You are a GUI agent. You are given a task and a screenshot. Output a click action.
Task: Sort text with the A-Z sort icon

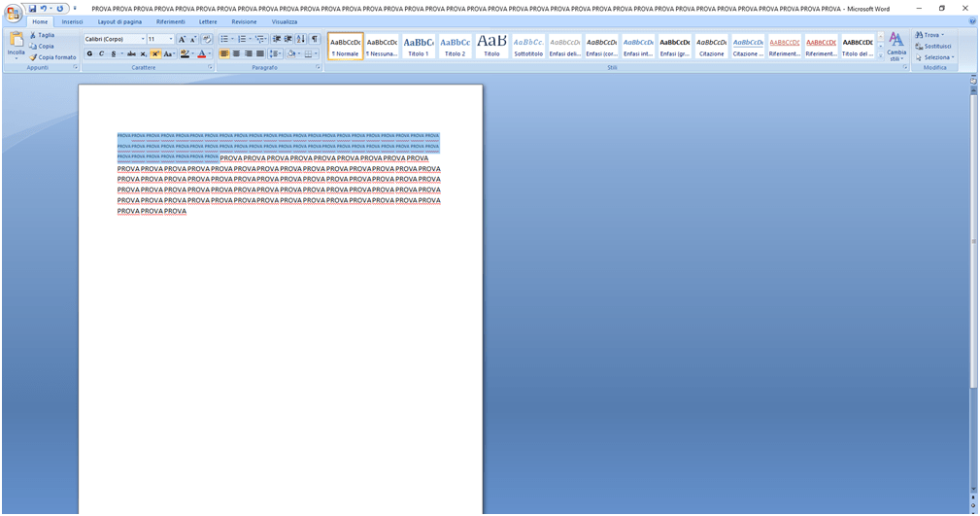tap(301, 39)
